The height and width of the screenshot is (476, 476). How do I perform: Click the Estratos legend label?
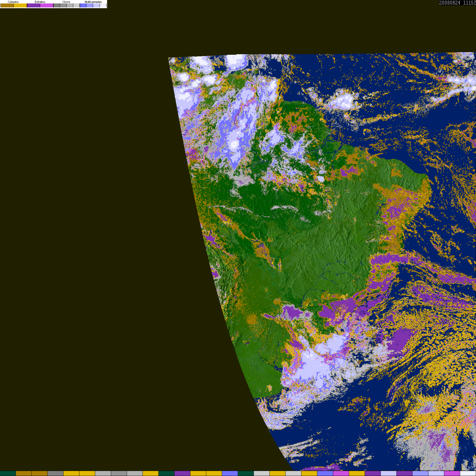(40, 2)
